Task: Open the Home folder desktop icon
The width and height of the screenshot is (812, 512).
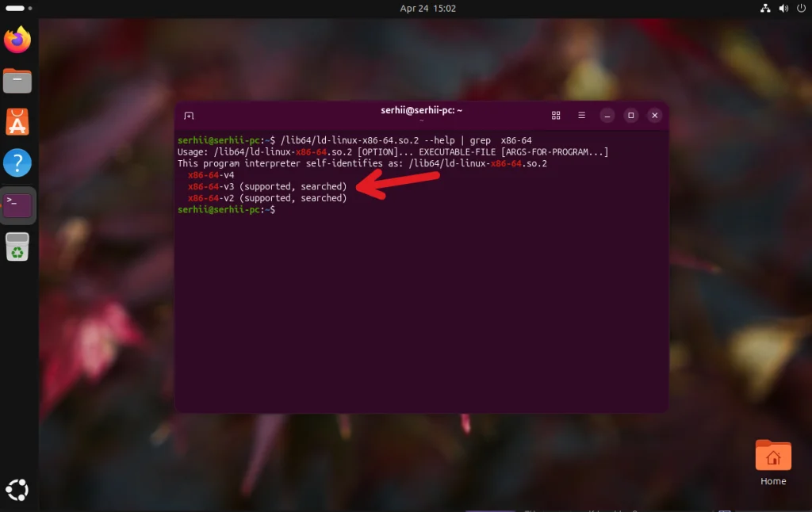Action: 772,464
